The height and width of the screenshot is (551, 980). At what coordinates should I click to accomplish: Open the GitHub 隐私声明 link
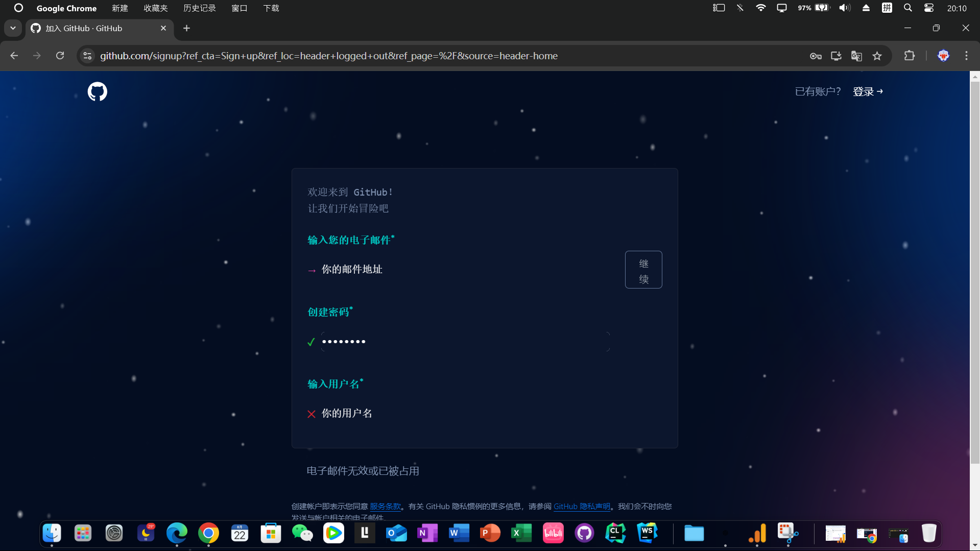tap(582, 506)
